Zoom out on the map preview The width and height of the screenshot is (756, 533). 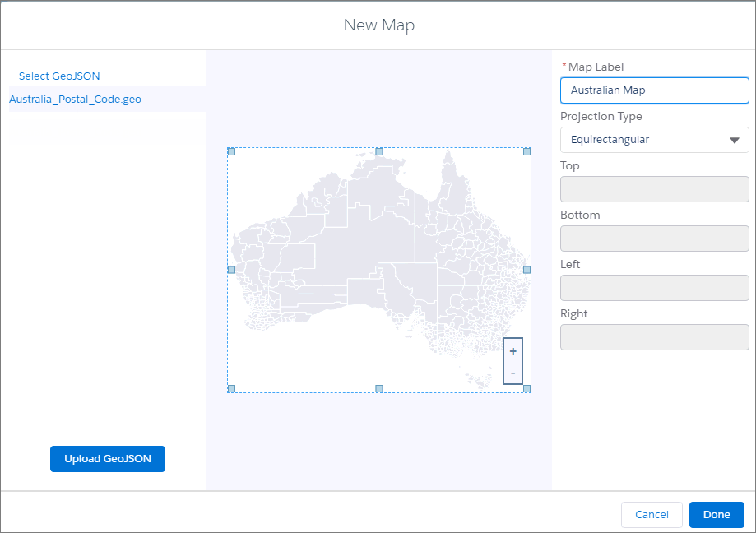coord(513,373)
